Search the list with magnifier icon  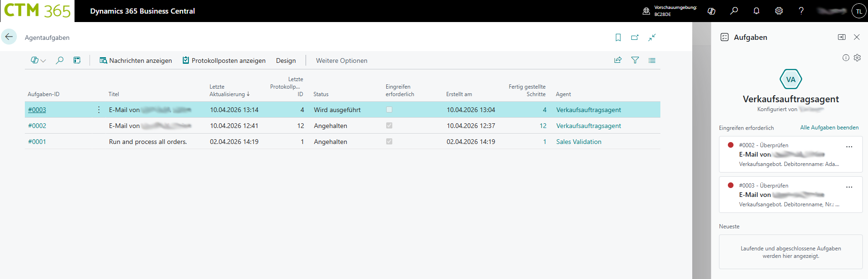(60, 60)
